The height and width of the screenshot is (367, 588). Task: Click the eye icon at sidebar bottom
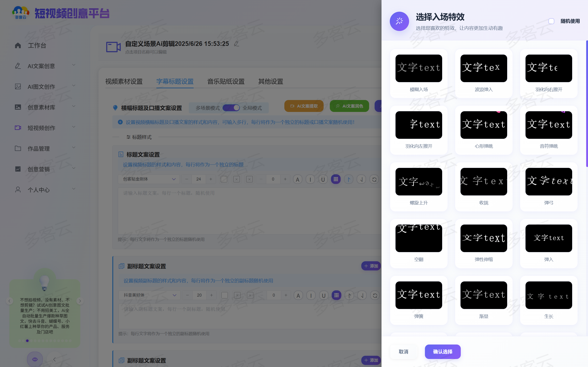click(35, 359)
